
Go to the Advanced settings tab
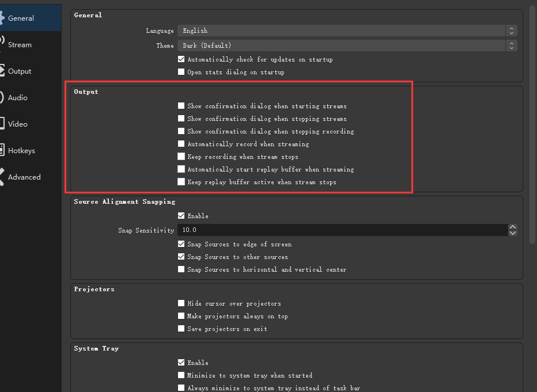click(31, 177)
